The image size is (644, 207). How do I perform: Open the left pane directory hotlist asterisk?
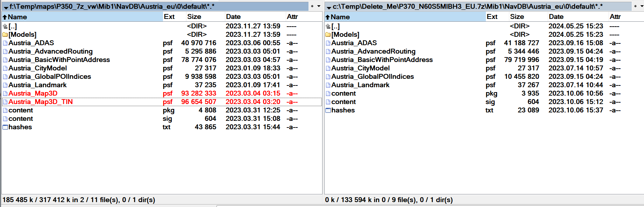312,6
